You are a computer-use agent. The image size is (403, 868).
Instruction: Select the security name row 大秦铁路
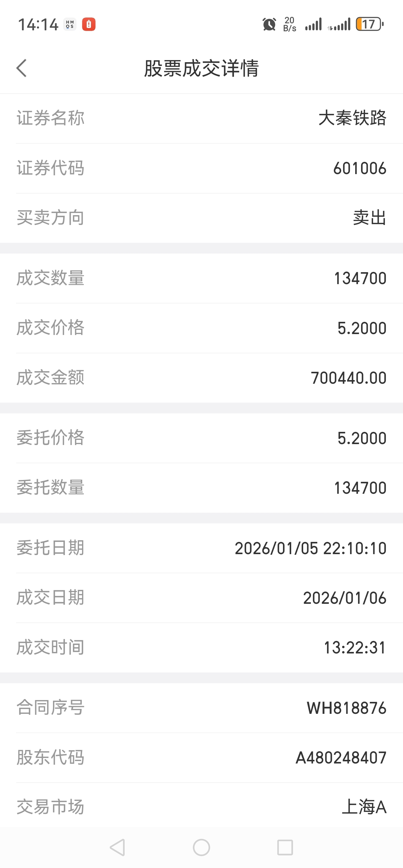201,118
